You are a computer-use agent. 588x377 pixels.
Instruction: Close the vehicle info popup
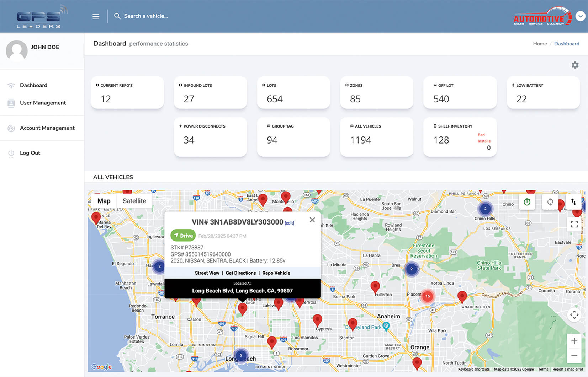(x=312, y=220)
